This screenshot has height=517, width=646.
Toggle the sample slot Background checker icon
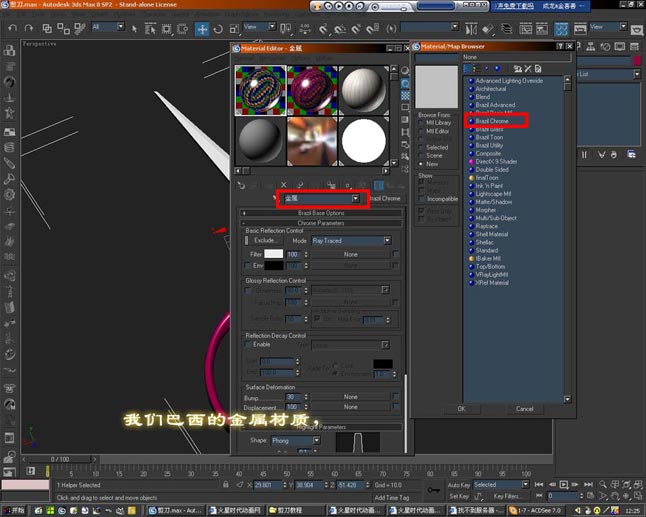[405, 96]
